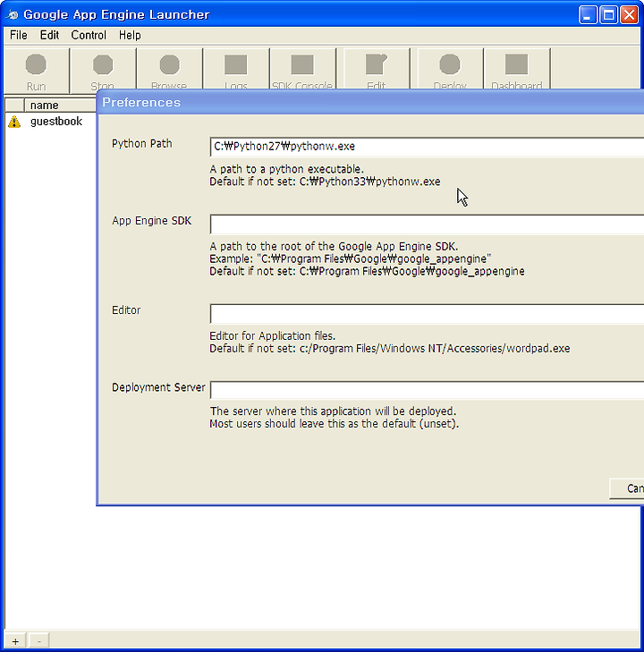Close the Google App Engine Launcher window
The height and width of the screenshot is (652, 644).
tap(629, 15)
